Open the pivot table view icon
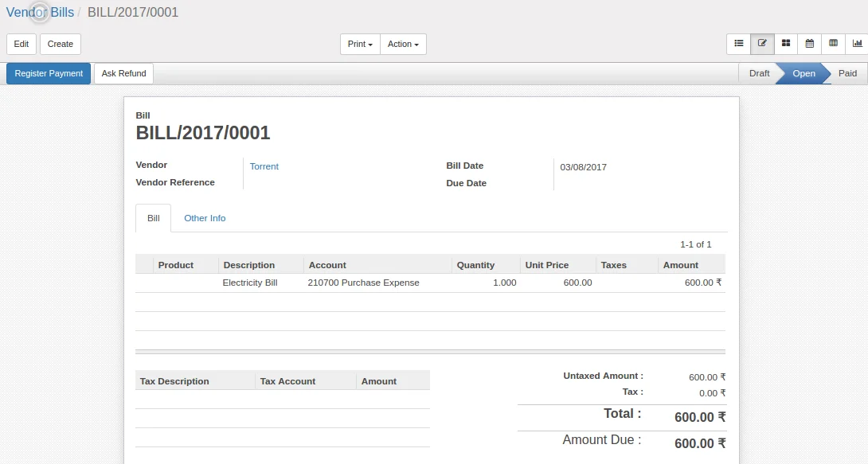 coord(833,44)
